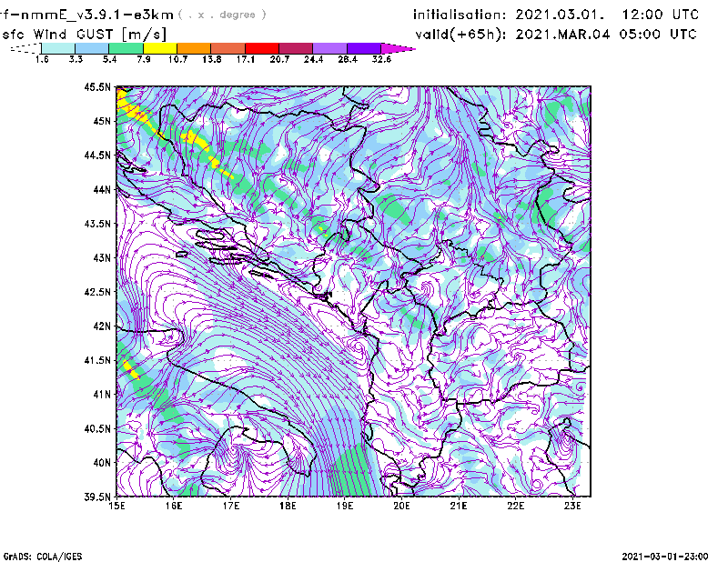Click the 23E longitude label
Viewport: 728px width, 562px height.
point(572,506)
